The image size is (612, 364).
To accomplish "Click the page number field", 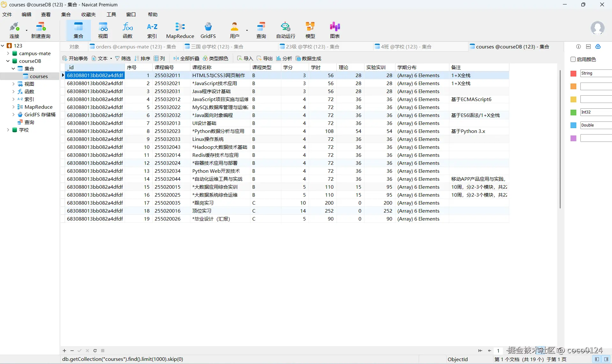I will pos(498,351).
